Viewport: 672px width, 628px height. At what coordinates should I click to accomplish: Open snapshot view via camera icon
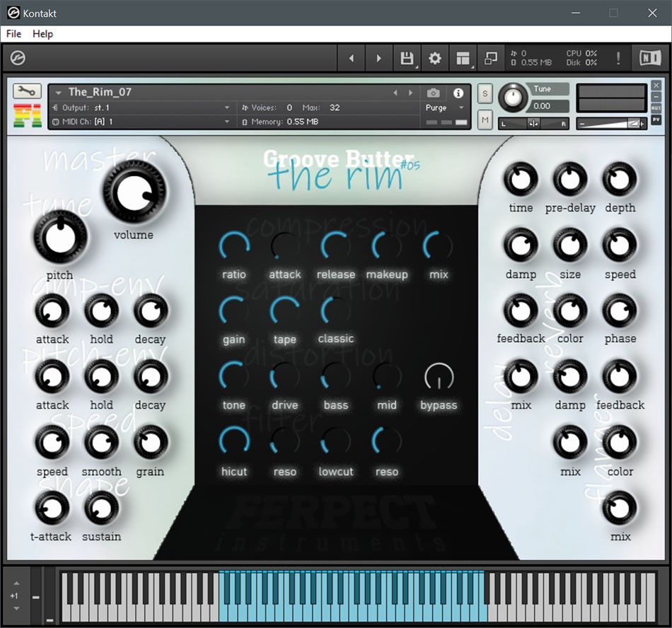434,93
